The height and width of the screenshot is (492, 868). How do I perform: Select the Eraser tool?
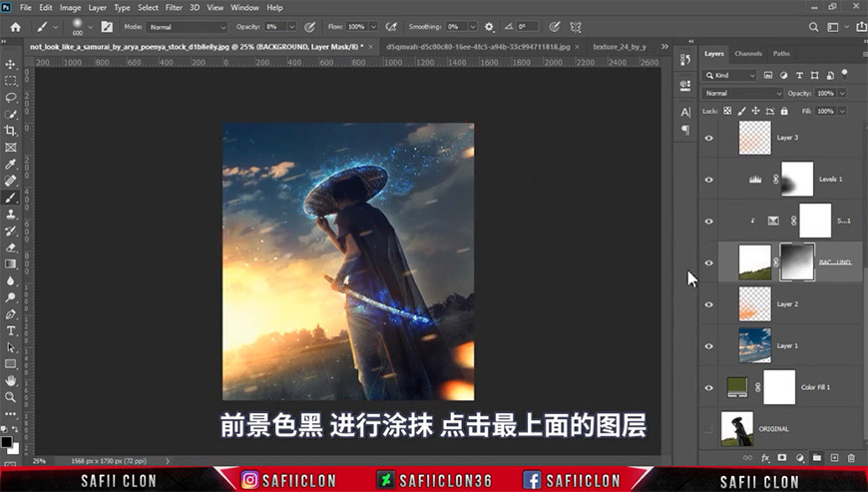10,247
